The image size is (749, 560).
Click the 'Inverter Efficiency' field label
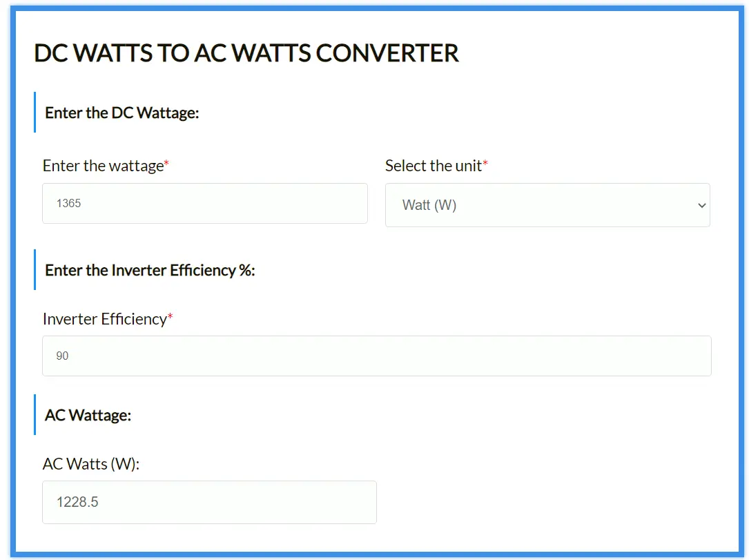click(102, 319)
